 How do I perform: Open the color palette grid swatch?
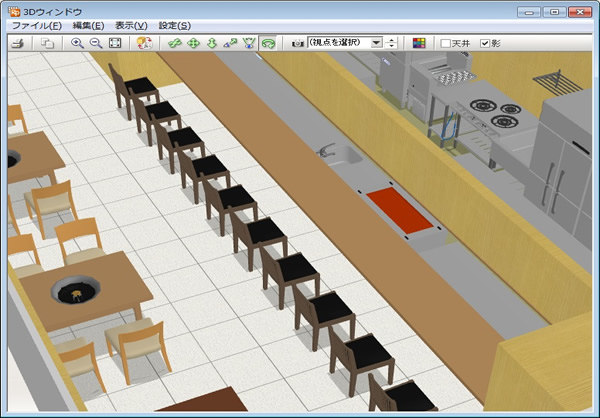[x=419, y=44]
